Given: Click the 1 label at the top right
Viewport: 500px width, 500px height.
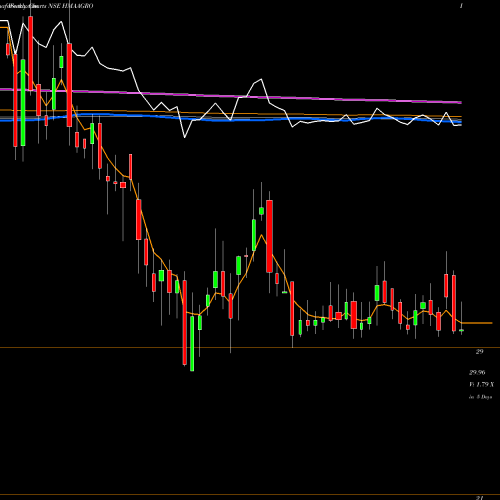Looking at the screenshot, I should pos(461,6).
